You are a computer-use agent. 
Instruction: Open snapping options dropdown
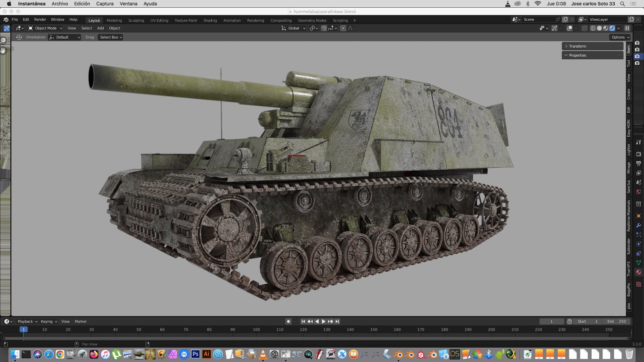pyautogui.click(x=333, y=28)
